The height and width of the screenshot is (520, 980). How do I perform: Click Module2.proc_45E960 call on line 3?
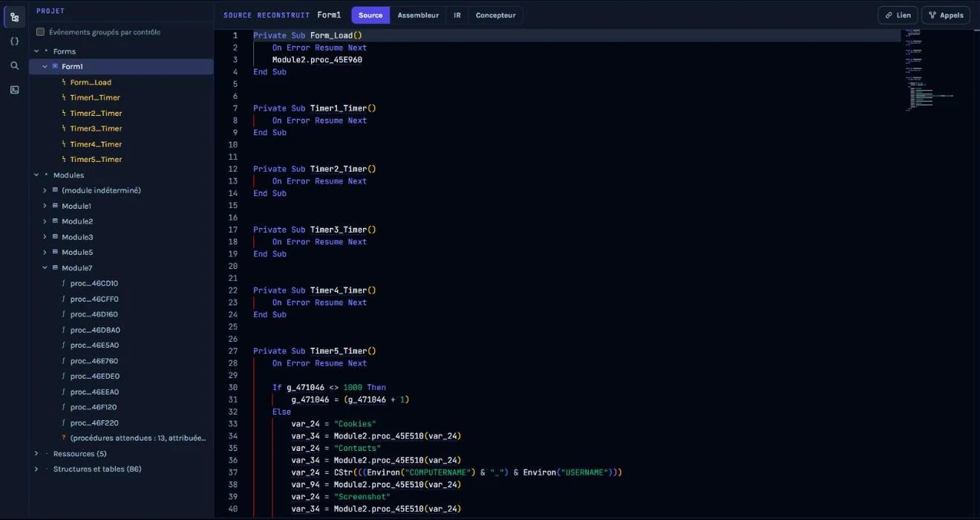tap(317, 59)
